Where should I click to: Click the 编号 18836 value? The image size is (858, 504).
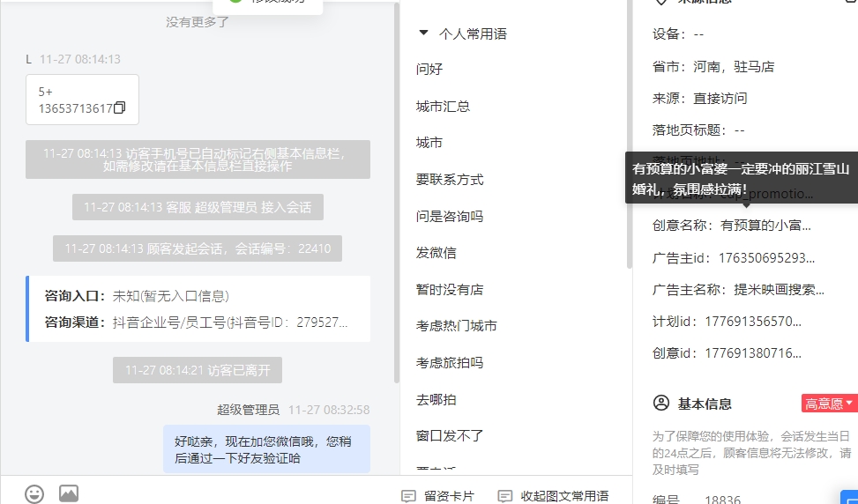click(x=722, y=500)
